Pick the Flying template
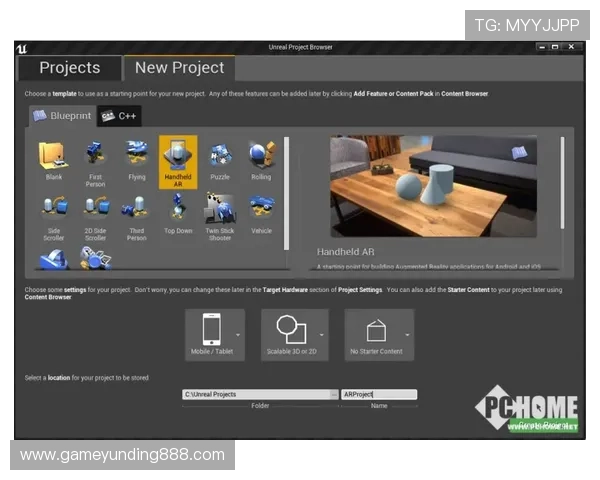This screenshot has height=480, width=600. click(137, 162)
